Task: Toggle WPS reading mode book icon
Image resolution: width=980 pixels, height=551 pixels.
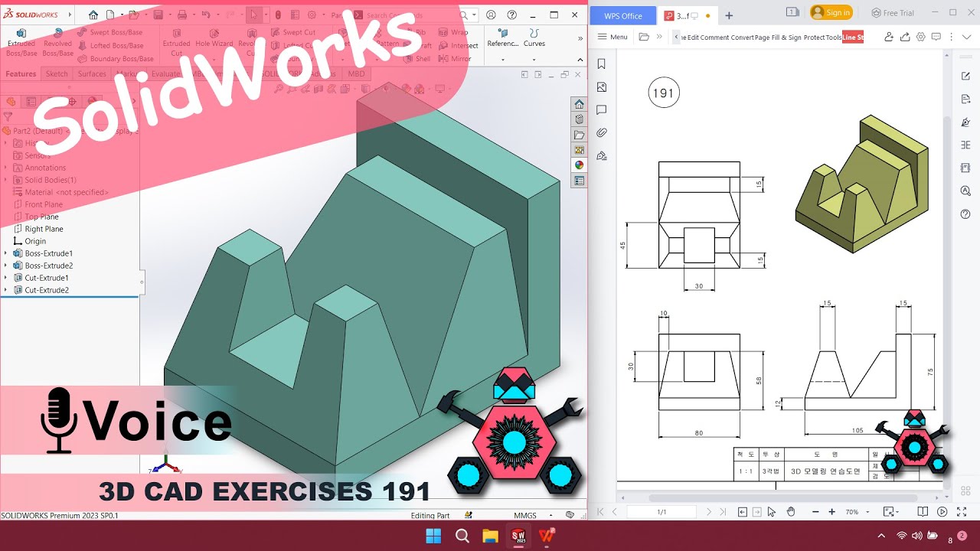Action: [x=923, y=511]
